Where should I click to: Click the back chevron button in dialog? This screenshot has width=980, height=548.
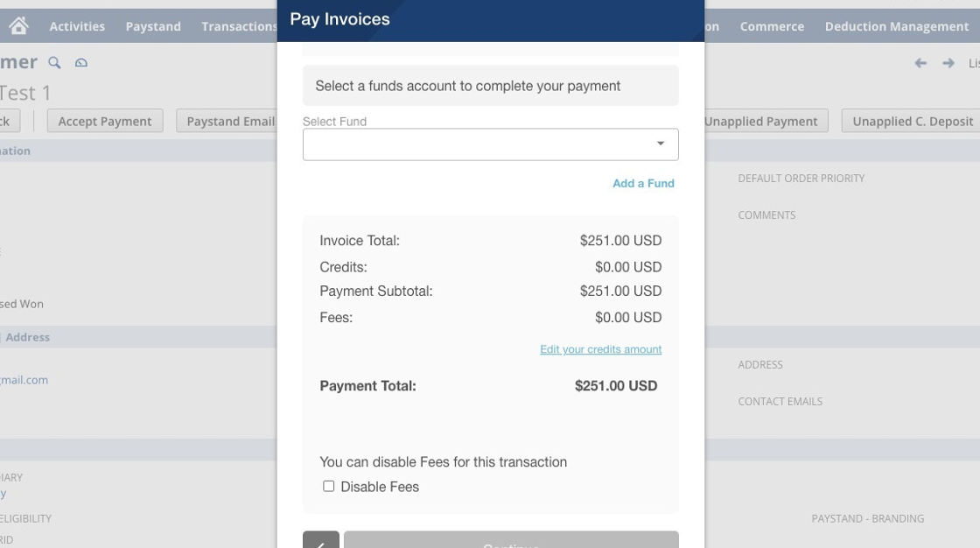coord(321,540)
